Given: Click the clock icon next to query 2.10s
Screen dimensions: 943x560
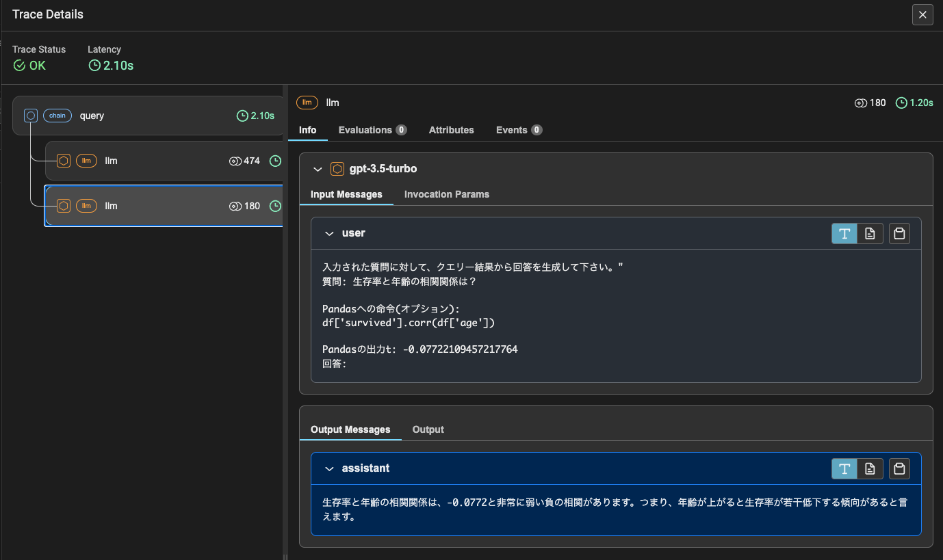Looking at the screenshot, I should pos(242,116).
